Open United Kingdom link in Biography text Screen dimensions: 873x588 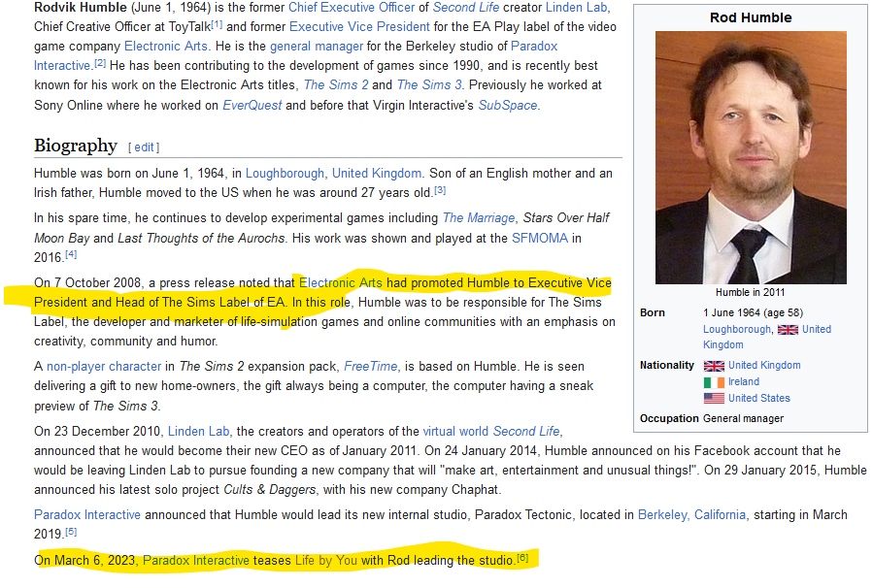tap(377, 174)
